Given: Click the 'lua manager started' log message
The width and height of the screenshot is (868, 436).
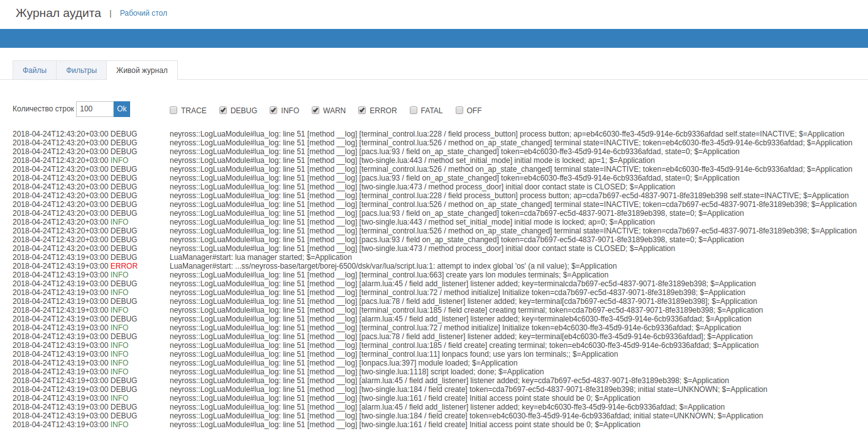Looking at the screenshot, I should click(x=260, y=257).
